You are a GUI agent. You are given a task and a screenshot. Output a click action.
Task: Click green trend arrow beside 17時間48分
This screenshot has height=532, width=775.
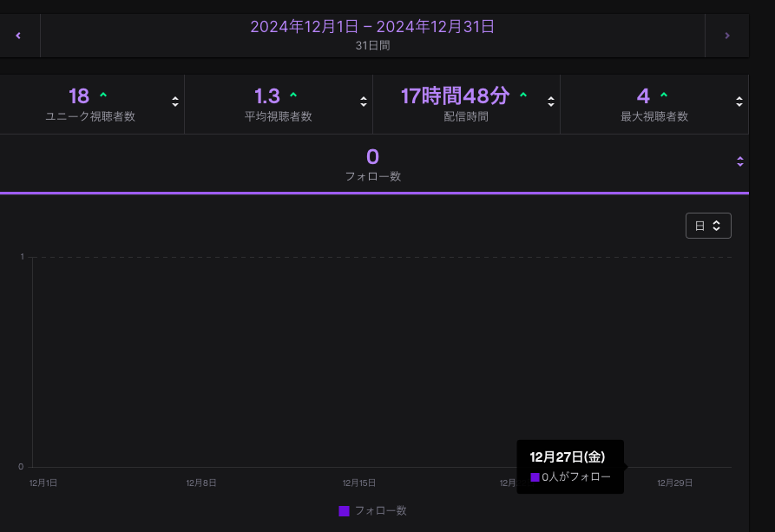point(523,95)
